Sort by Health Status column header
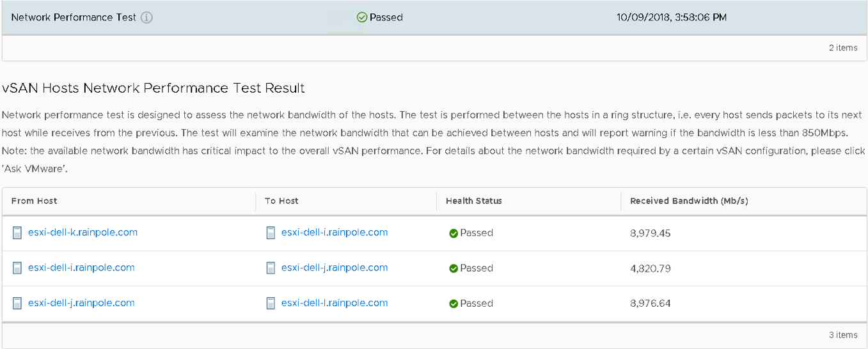The image size is (868, 349). [474, 201]
